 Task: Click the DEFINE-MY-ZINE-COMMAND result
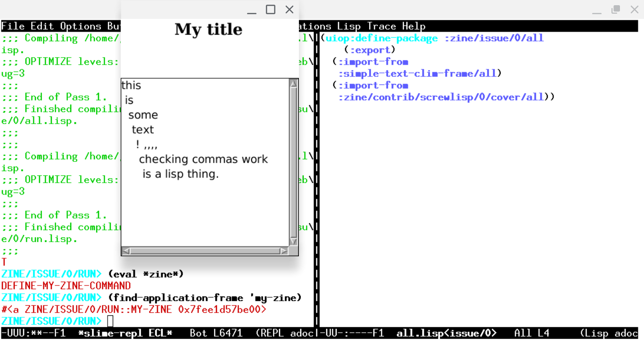pos(66,286)
